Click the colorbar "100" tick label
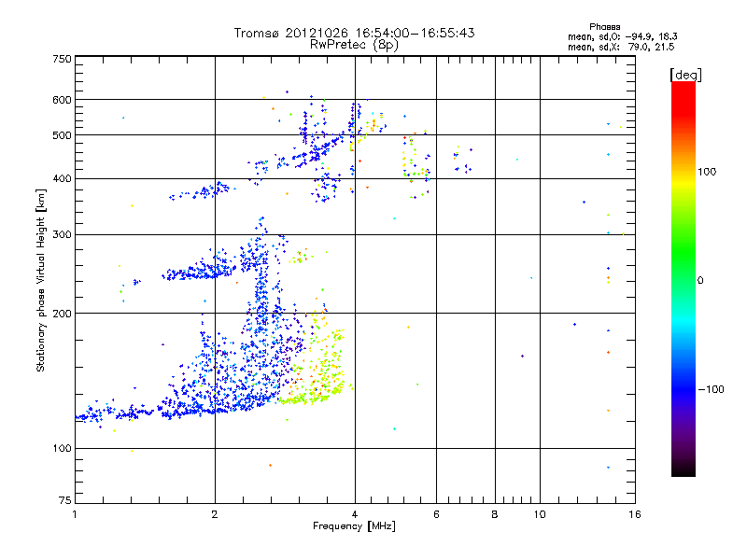Image resolution: width=747 pixels, height=560 pixels. point(707,172)
